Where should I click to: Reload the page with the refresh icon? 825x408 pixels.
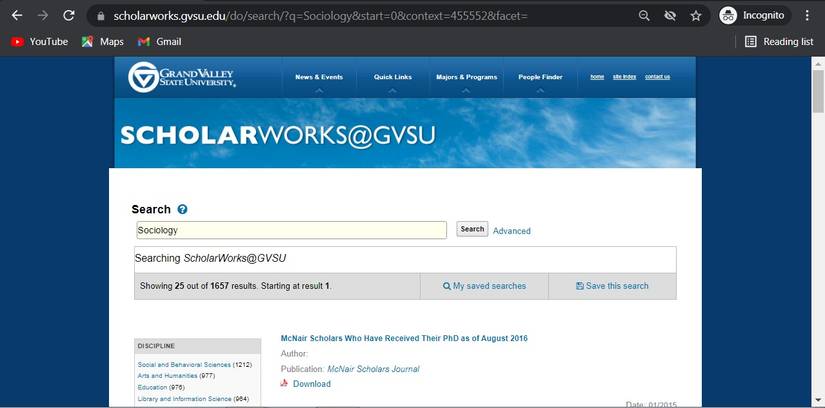68,16
